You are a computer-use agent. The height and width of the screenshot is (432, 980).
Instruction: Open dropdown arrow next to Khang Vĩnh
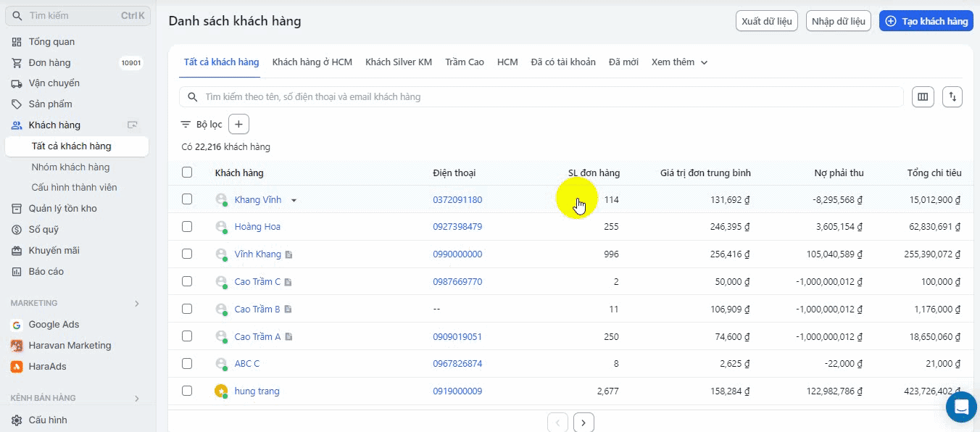click(294, 200)
